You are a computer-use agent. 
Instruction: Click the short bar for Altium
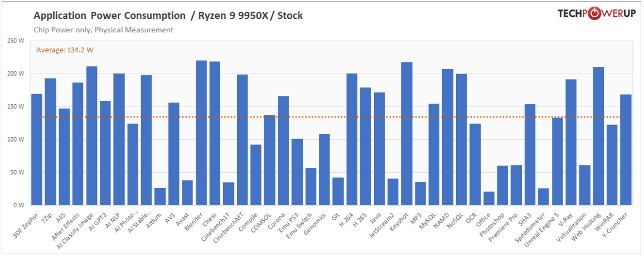click(160, 196)
